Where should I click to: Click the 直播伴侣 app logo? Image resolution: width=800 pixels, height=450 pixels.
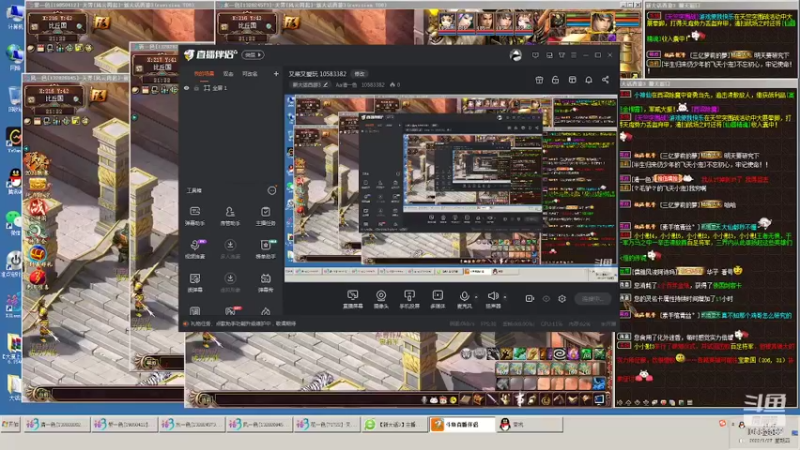click(210, 55)
